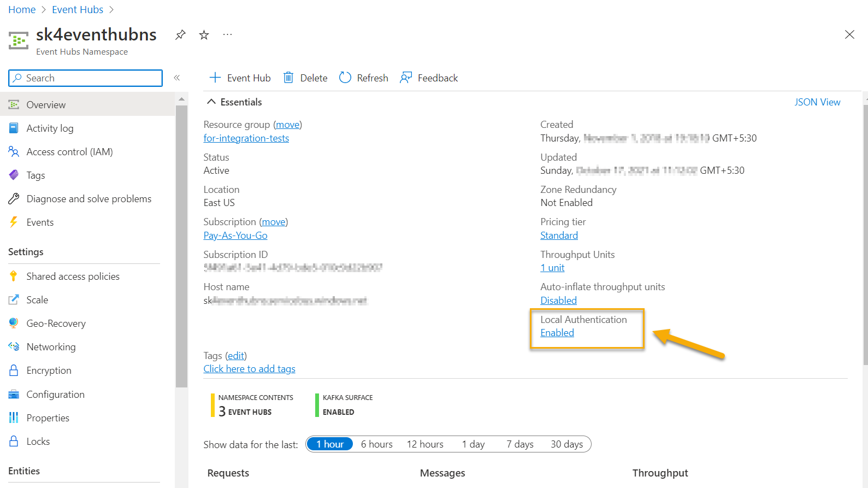Select 30 days time range
This screenshot has width=868, height=488.
567,444
